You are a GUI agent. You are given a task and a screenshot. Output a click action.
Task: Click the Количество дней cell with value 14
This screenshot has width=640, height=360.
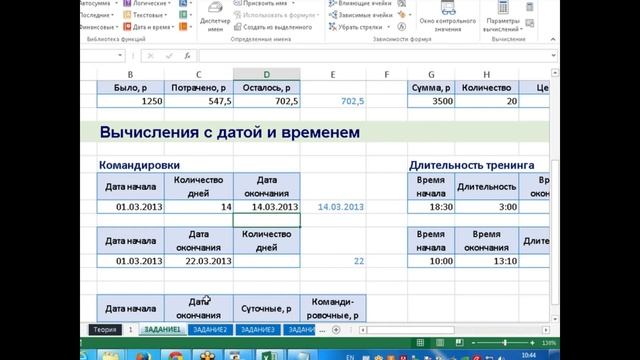[198, 207]
